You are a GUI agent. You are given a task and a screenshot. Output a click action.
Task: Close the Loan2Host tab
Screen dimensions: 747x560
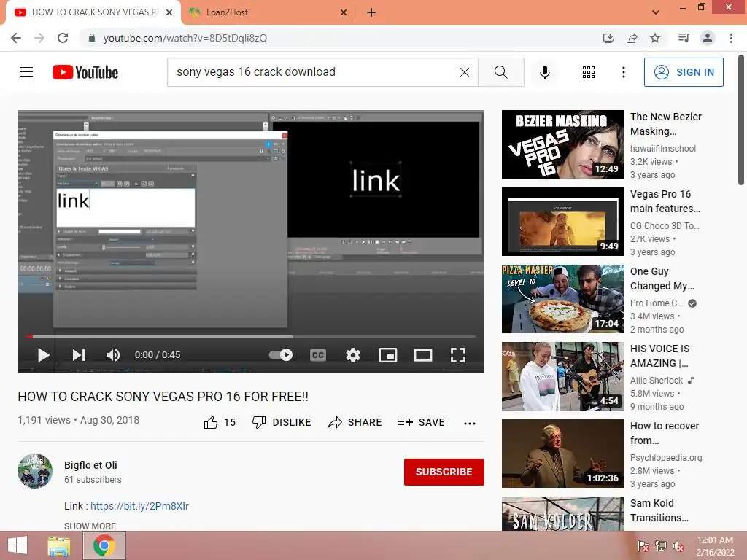344,12
